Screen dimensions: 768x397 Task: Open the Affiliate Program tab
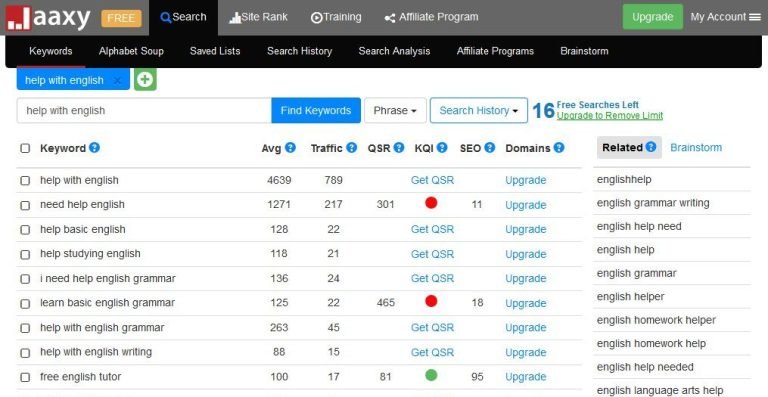coord(432,18)
